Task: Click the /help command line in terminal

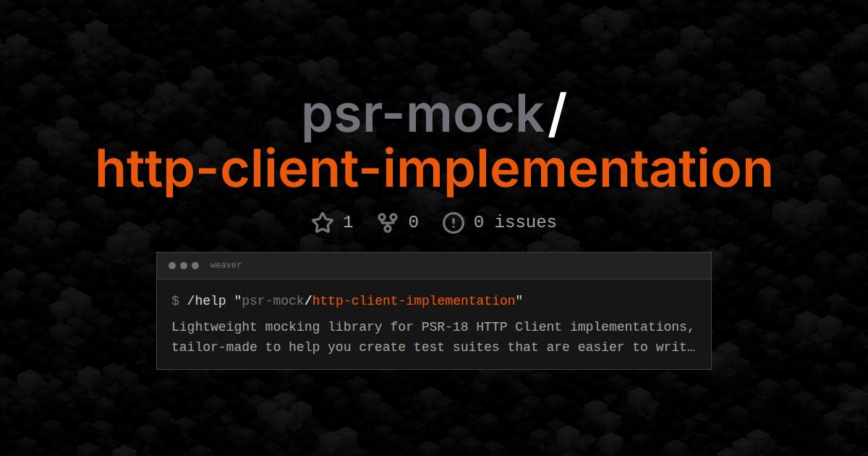Action: [347, 300]
